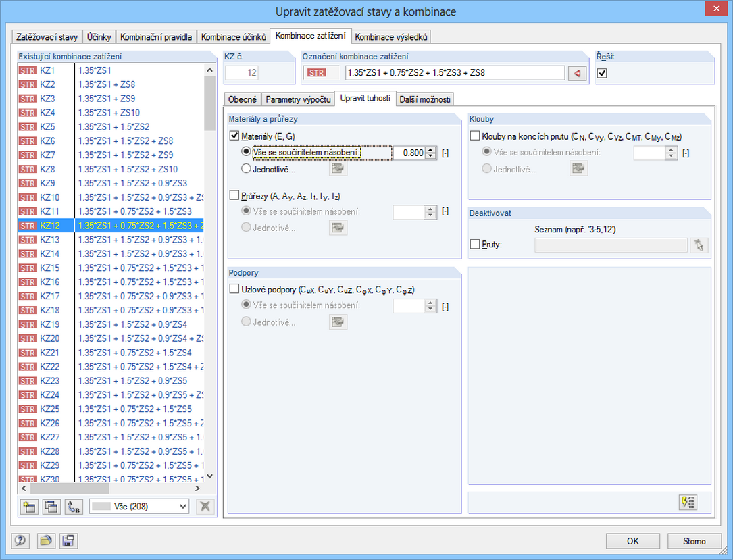The image size is (733, 560).
Task: Enable Klouby na koncích prutu checkbox
Action: tap(475, 136)
